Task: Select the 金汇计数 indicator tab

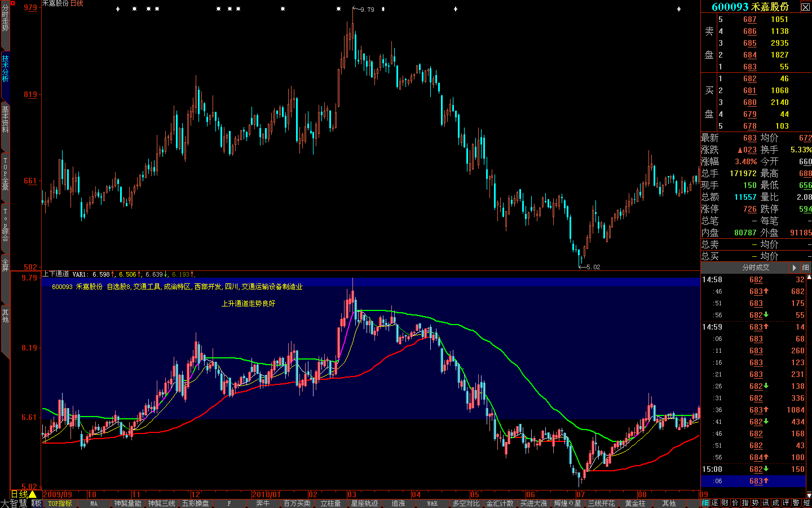Action: coord(500,503)
